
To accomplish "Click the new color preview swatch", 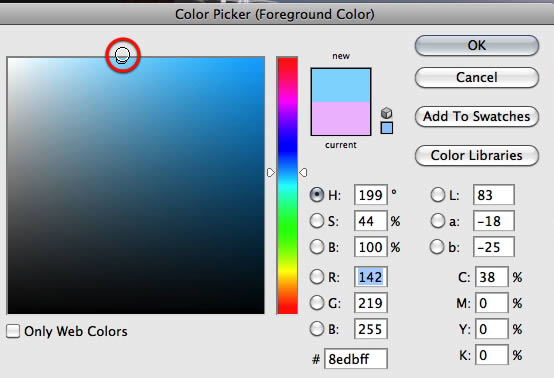I will click(x=341, y=85).
